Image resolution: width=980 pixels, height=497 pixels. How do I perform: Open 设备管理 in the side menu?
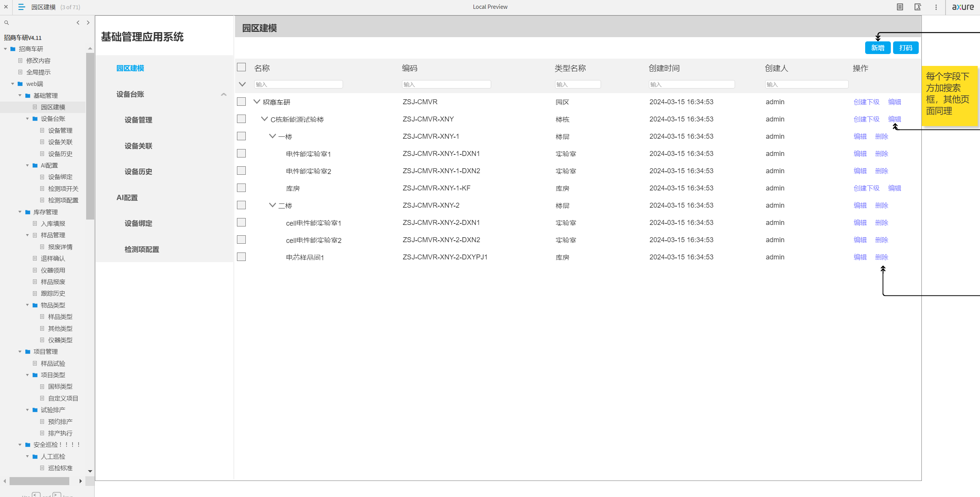(x=138, y=120)
